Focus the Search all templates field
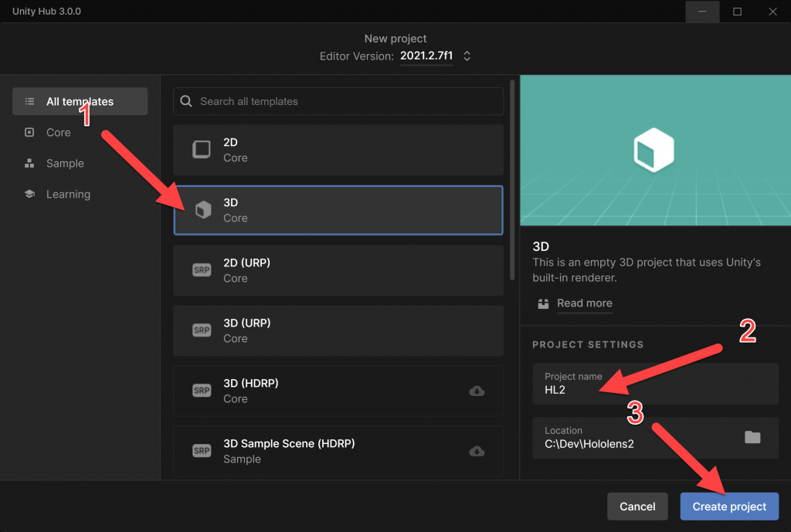Image resolution: width=791 pixels, height=532 pixels. [338, 101]
